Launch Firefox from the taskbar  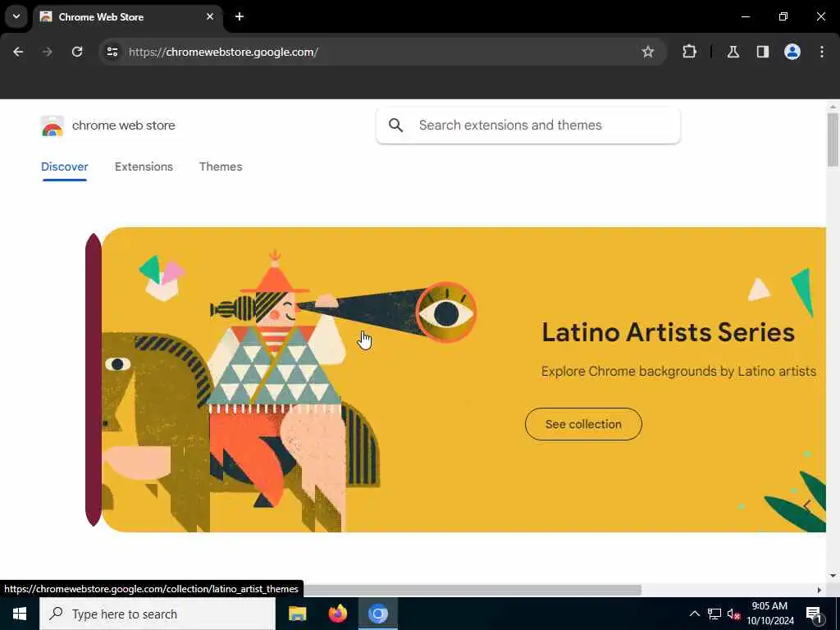pos(337,614)
